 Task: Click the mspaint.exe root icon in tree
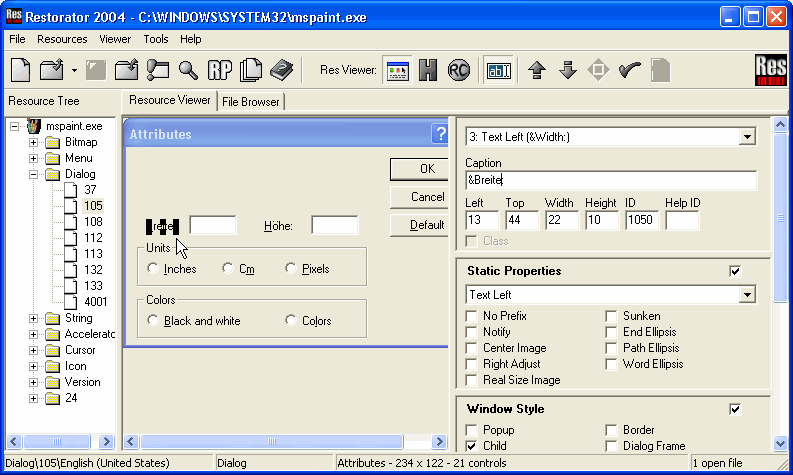(34, 126)
